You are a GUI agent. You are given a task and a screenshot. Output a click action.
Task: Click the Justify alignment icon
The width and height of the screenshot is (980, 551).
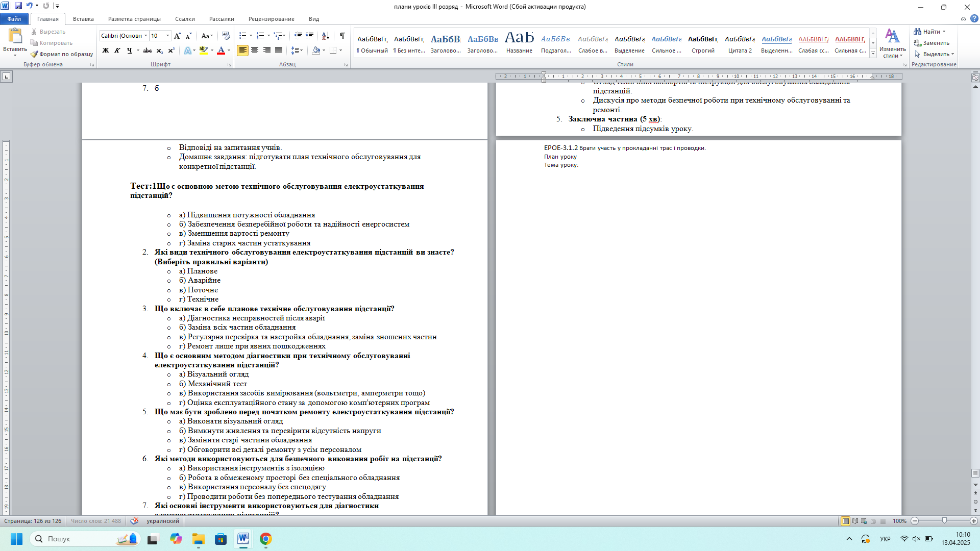pos(279,51)
